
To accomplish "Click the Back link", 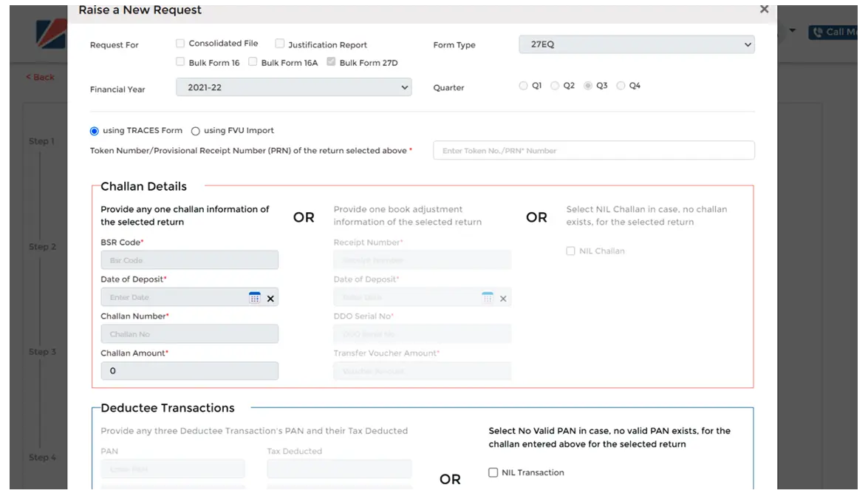I will click(x=40, y=77).
